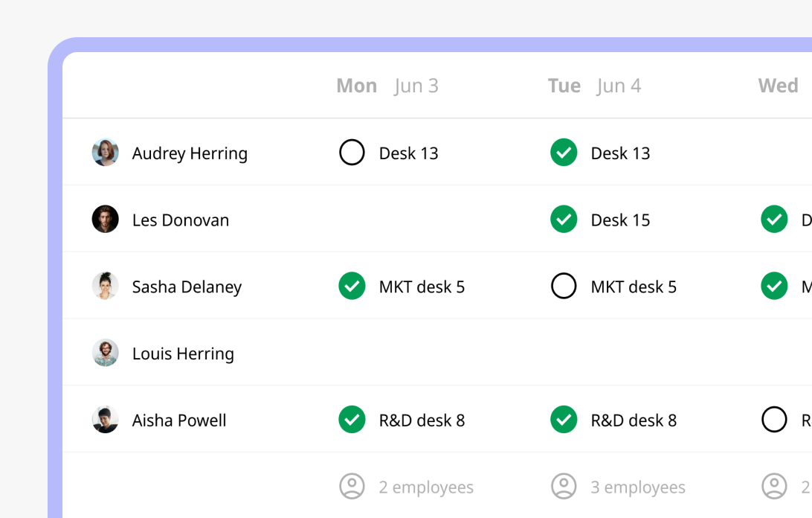
Task: Select Louis Herring's avatar image
Action: tap(105, 353)
